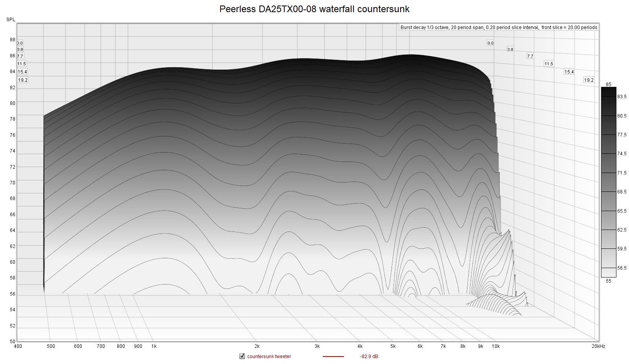Click the 1k frequency axis label
Viewport: 629px width, 364px height.
pos(154,346)
